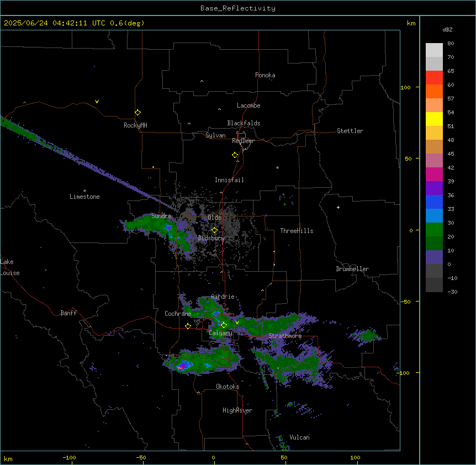Click the Lacombe city label

tap(248, 105)
